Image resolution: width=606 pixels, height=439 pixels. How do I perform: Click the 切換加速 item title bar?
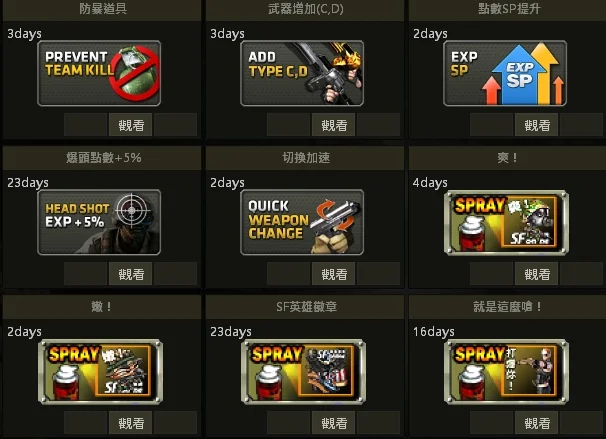tap(305, 158)
